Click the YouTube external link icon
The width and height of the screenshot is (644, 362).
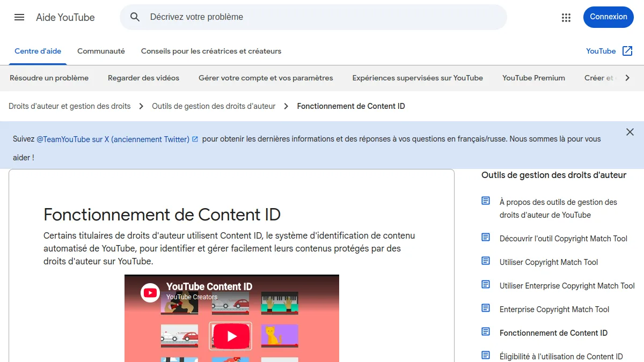(627, 51)
